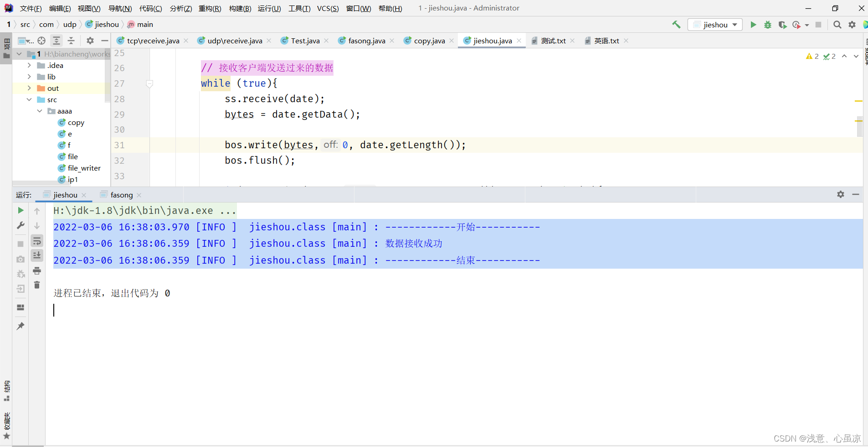Run jieshou with the green play button

click(x=753, y=25)
